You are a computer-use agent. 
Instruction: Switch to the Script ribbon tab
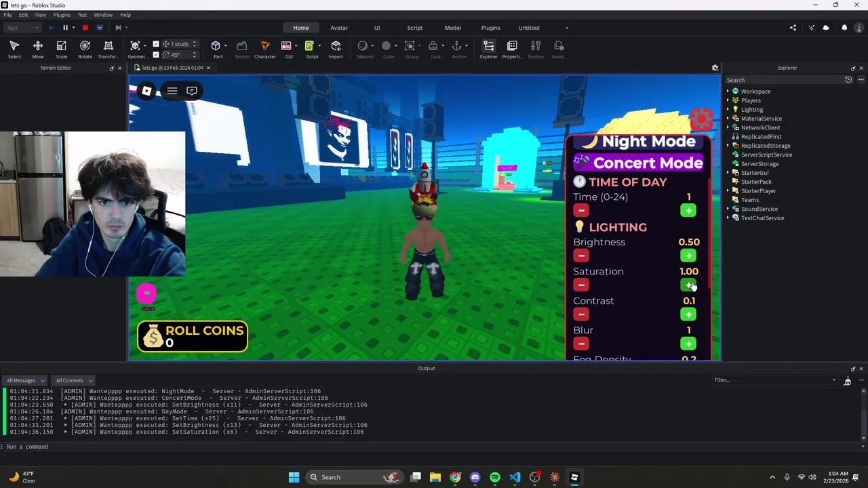(414, 28)
